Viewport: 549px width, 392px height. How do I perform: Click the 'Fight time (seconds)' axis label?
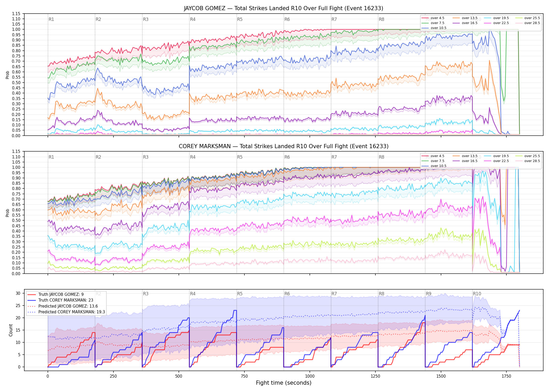click(x=284, y=383)
